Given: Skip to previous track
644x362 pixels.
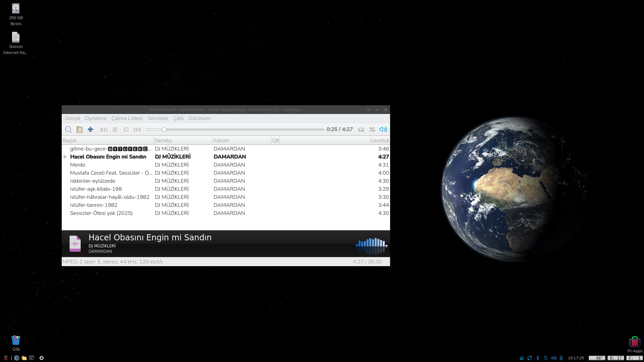Looking at the screenshot, I should (104, 129).
